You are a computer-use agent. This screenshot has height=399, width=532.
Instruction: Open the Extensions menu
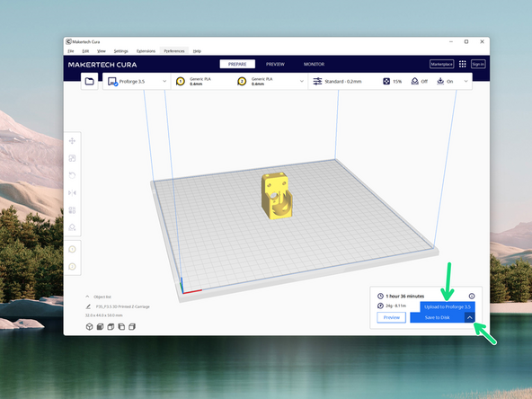(146, 51)
